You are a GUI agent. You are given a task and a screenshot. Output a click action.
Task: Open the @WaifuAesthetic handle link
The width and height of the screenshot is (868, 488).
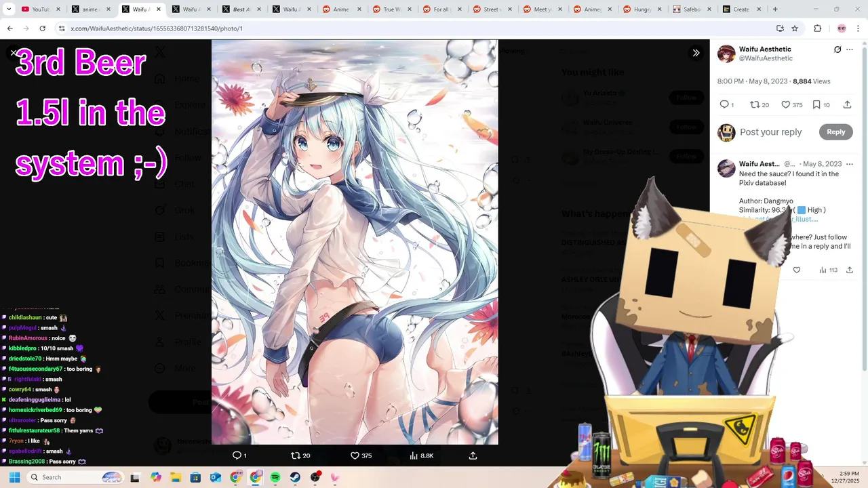(766, 58)
